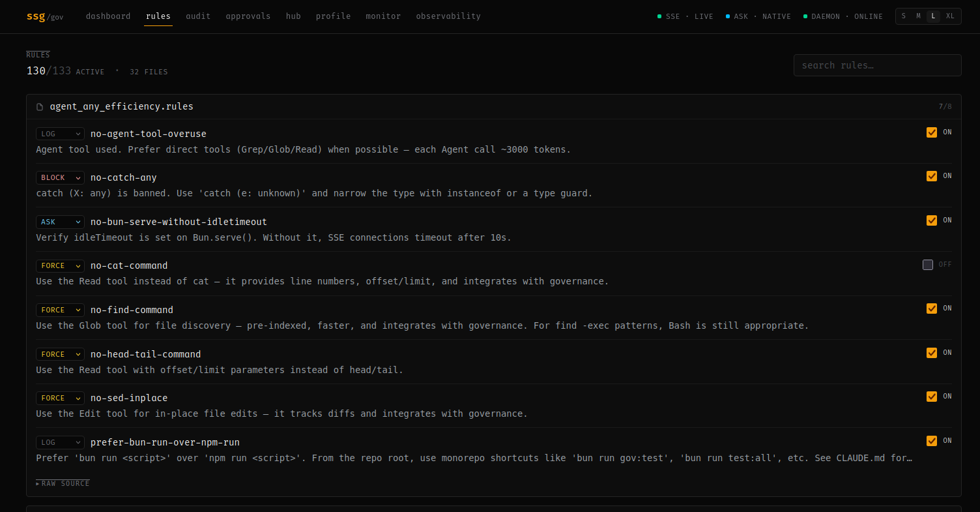This screenshot has height=512, width=980.
Task: Disable the no-agent-tool-overuse rule checkbox
Action: coord(932,132)
